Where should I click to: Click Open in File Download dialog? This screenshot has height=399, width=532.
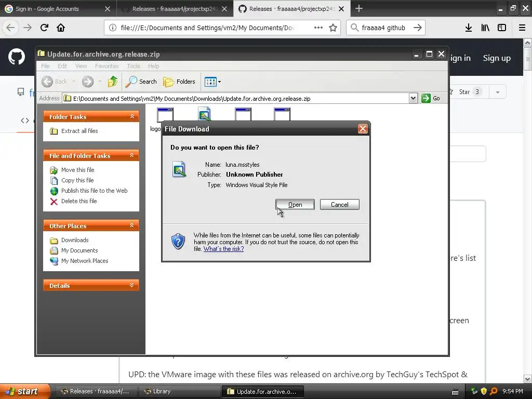click(x=295, y=205)
